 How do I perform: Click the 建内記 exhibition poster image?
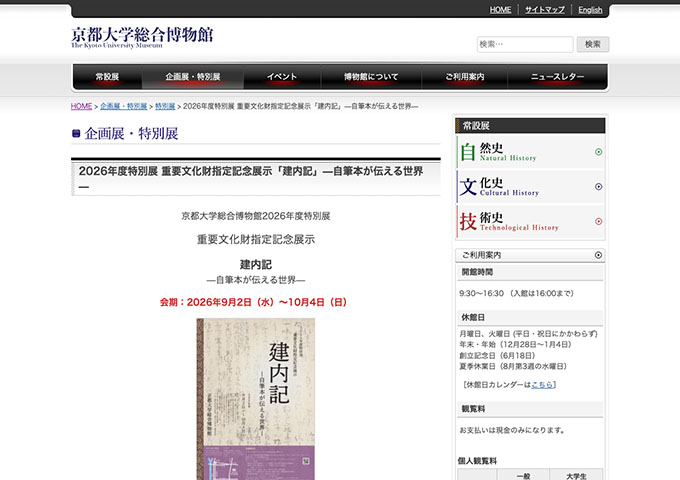pos(256,399)
